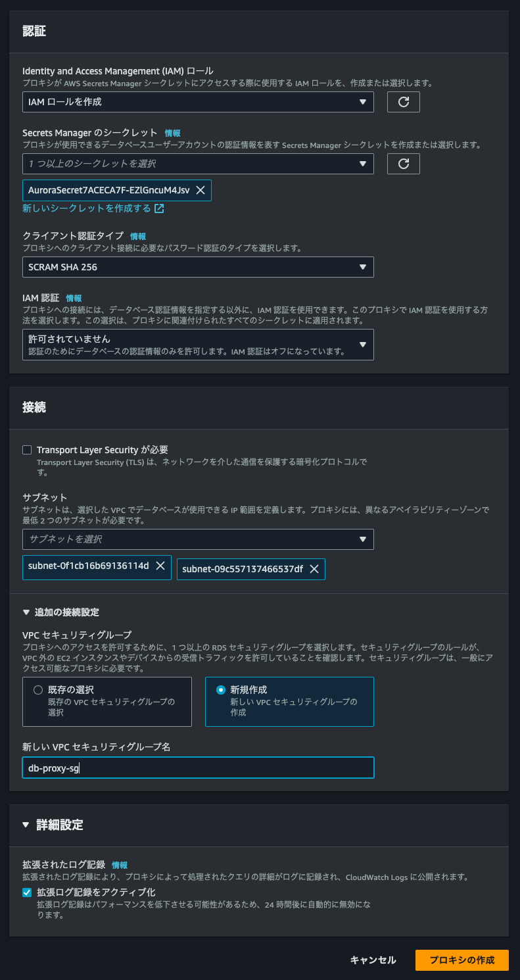
Task: Disable 拡張ログ記録をアクティブ化 checkbox
Action: (26, 892)
